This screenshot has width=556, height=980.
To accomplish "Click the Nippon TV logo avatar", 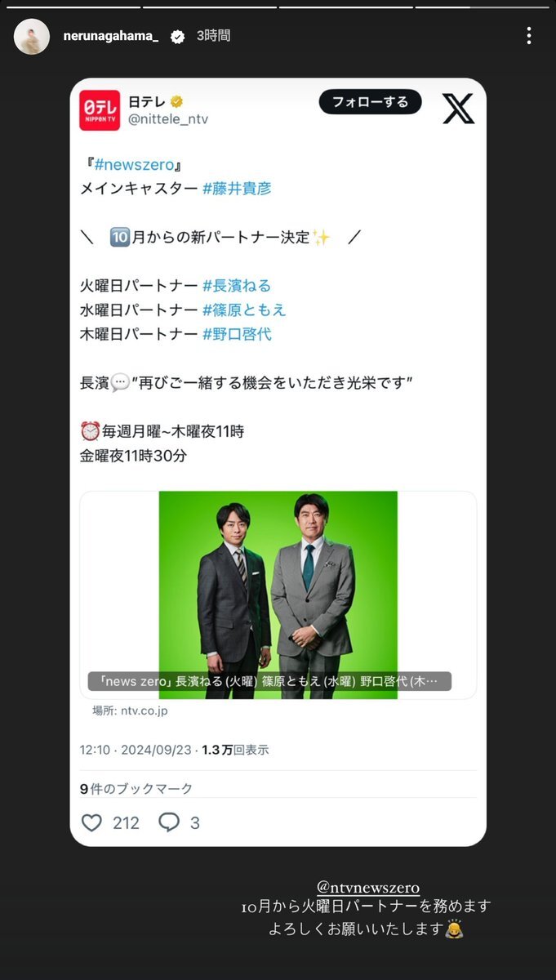I will (100, 110).
